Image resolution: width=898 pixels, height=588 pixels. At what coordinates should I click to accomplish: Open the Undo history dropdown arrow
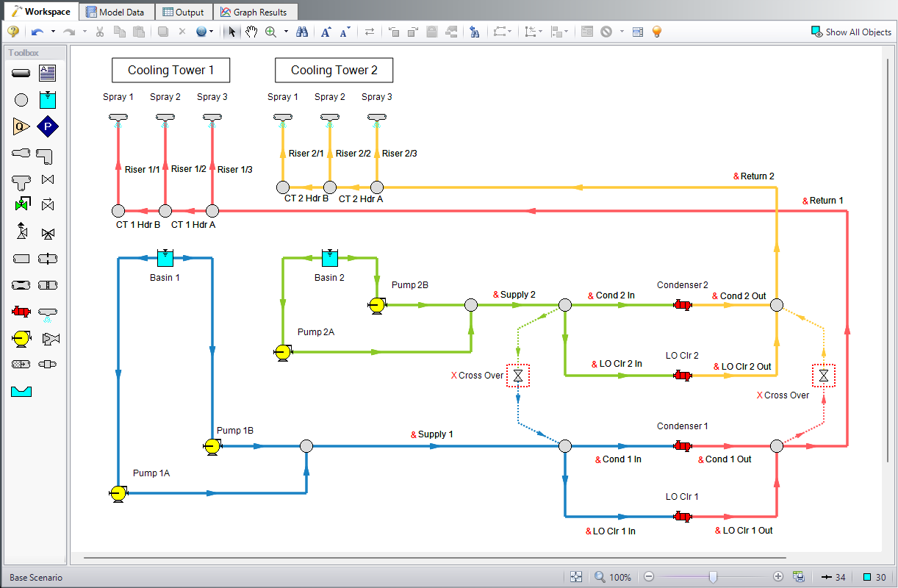pyautogui.click(x=53, y=32)
